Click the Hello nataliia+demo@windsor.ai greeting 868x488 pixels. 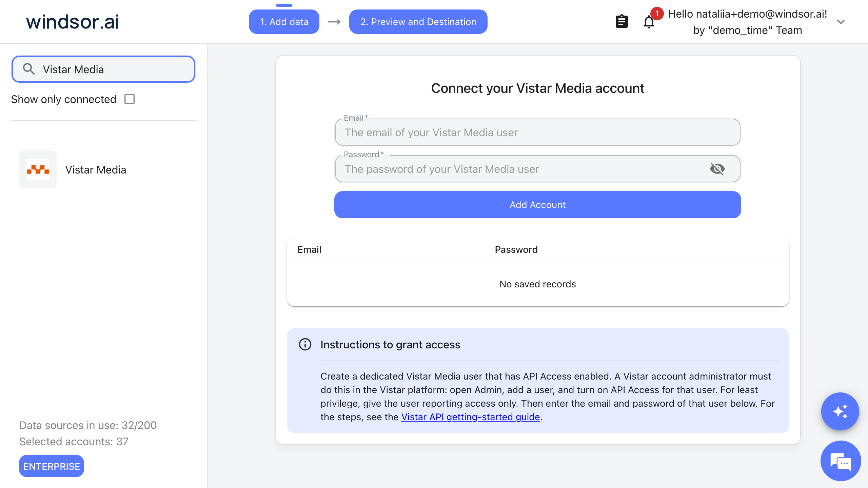748,14
